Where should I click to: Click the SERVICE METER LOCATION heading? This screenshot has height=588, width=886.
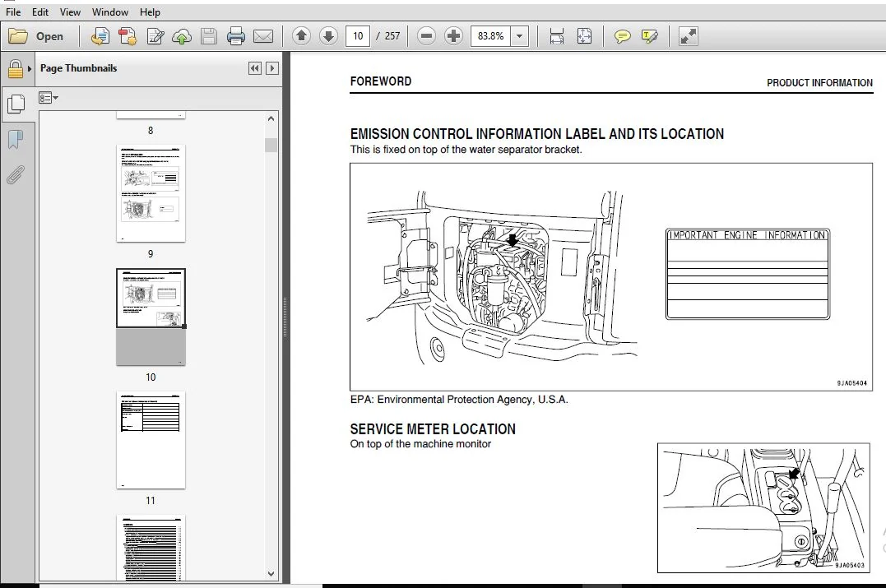click(433, 429)
